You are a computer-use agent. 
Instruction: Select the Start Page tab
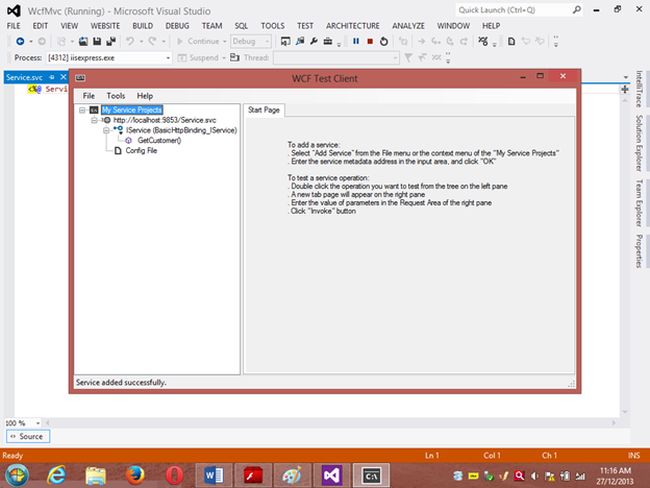[264, 110]
